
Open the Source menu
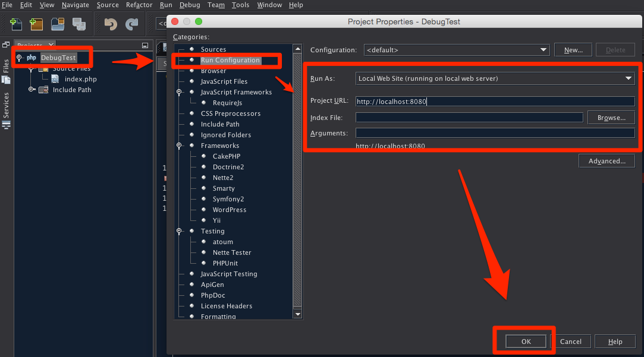[x=108, y=5]
